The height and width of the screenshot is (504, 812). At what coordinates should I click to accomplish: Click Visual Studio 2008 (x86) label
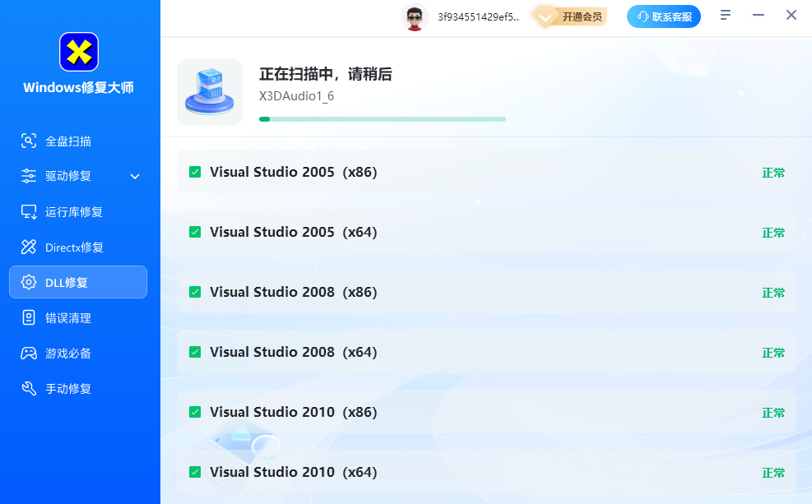coord(293,292)
